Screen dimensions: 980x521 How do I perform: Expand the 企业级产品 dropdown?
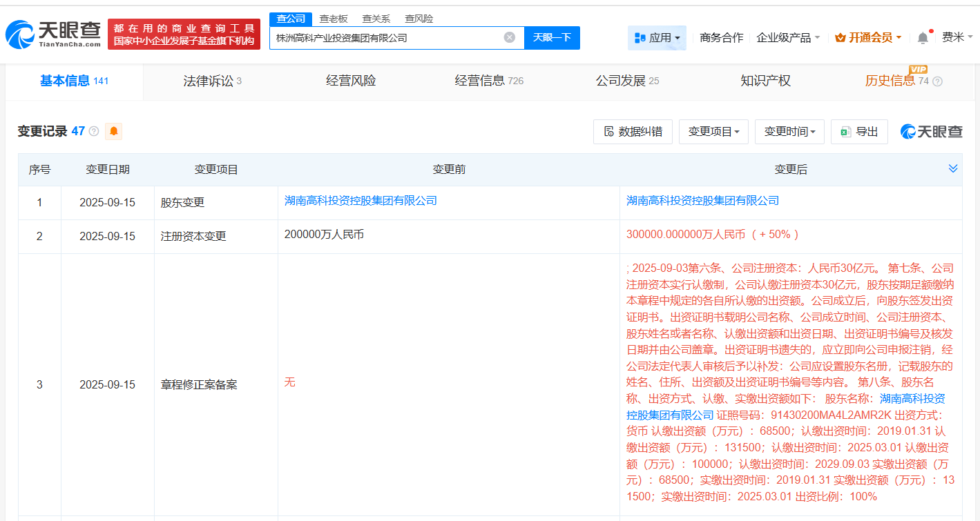[788, 38]
